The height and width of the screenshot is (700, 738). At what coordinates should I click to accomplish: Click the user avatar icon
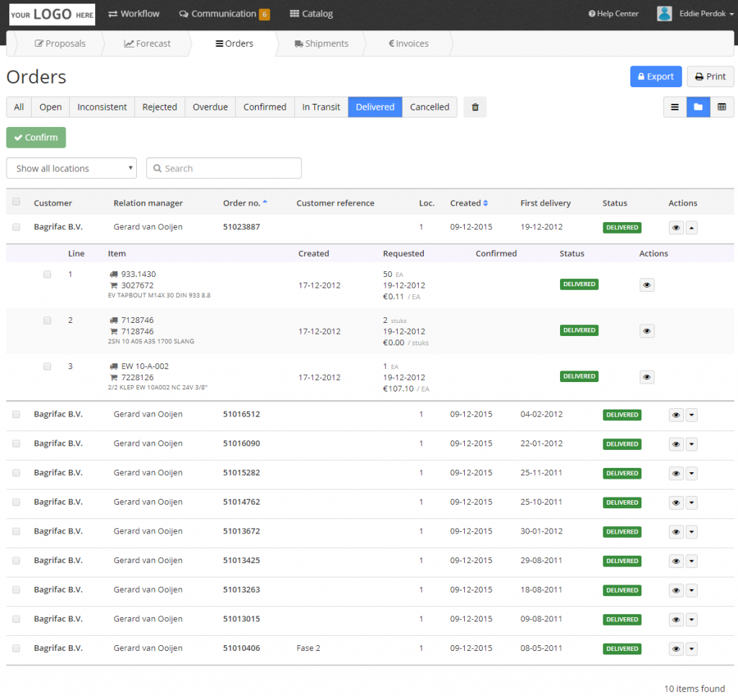(x=664, y=14)
